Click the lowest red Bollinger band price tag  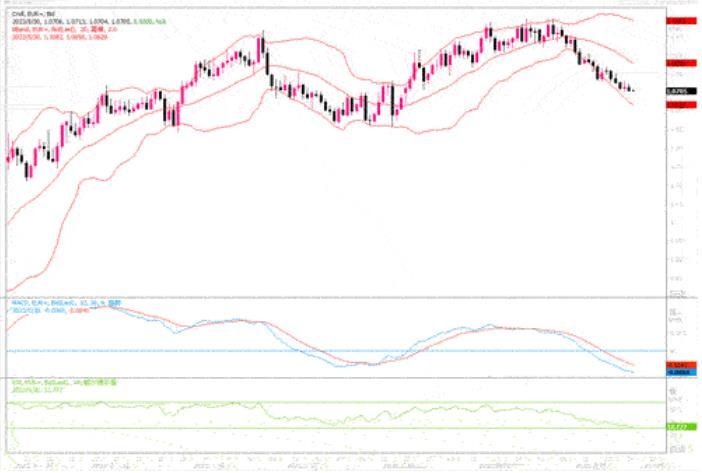681,105
